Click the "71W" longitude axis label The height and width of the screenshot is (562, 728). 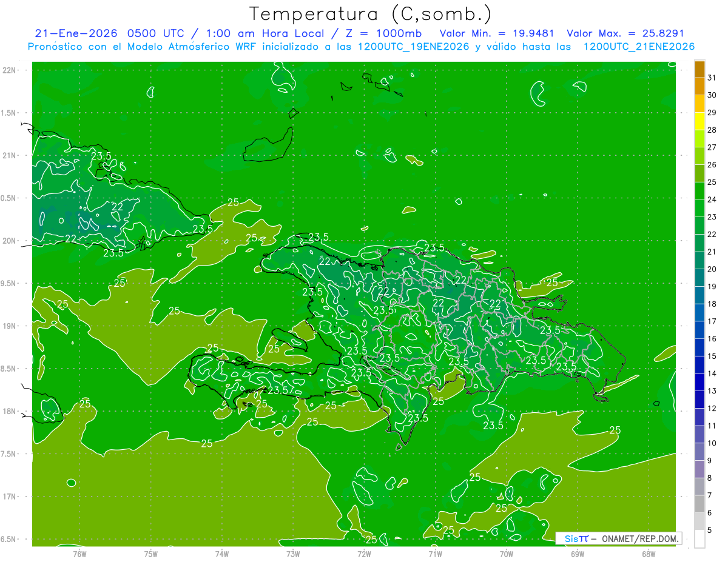[435, 554]
